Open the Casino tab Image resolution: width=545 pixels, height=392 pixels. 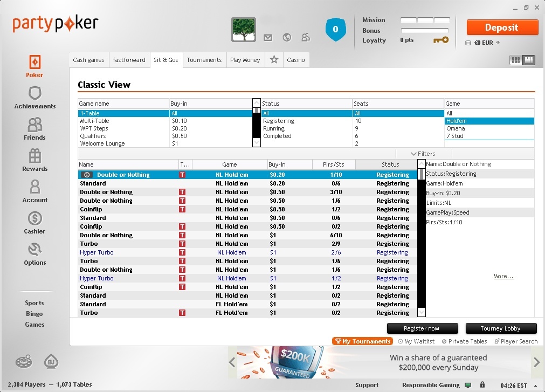tap(296, 60)
